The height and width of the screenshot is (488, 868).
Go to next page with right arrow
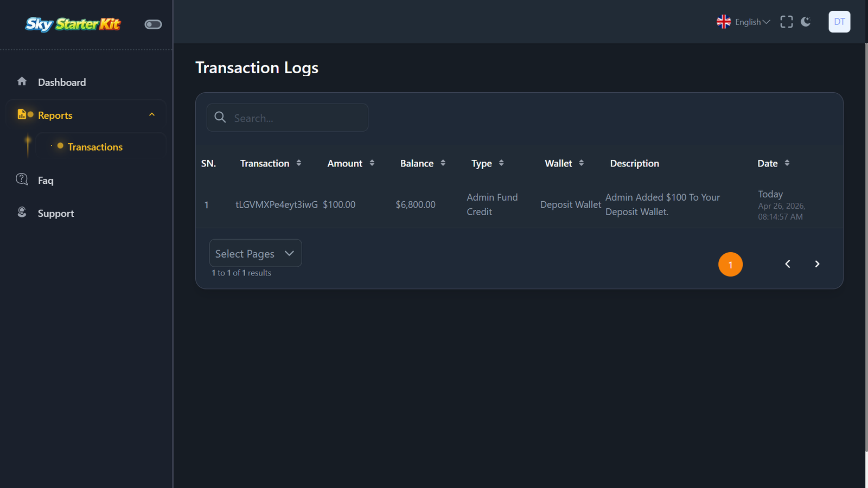point(817,264)
